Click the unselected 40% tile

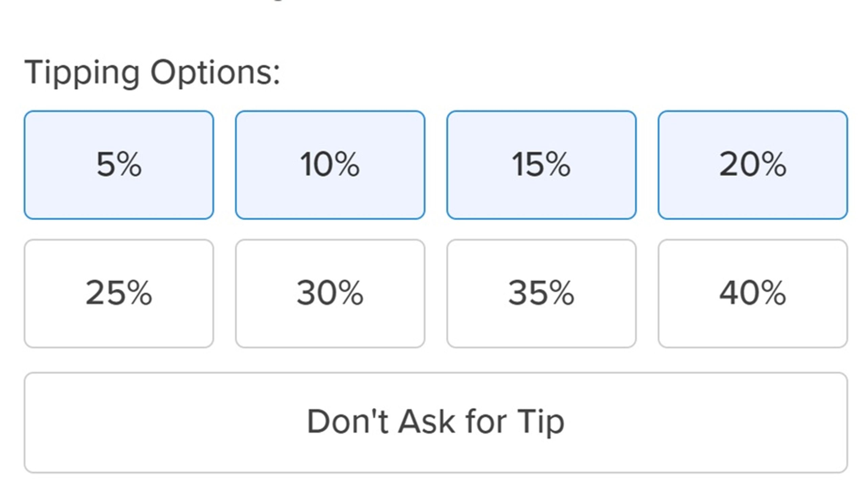click(753, 293)
